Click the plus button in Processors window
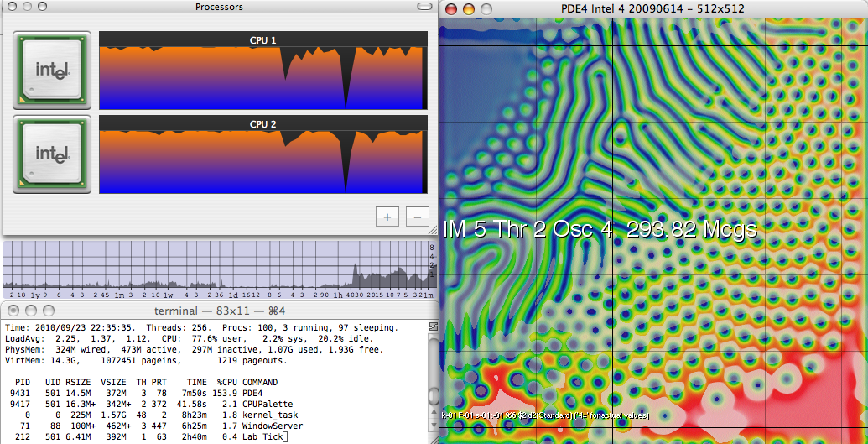Screen dimensions: 868x444 point(387,217)
